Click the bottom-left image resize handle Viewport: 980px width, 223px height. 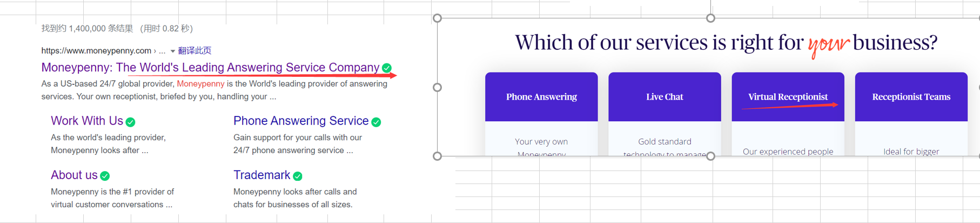tap(438, 156)
